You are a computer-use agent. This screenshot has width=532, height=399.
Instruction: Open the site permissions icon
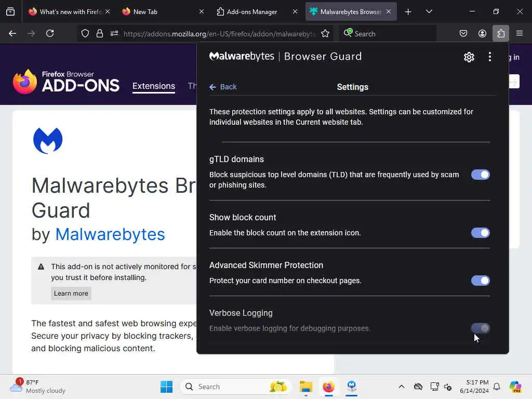point(114,33)
